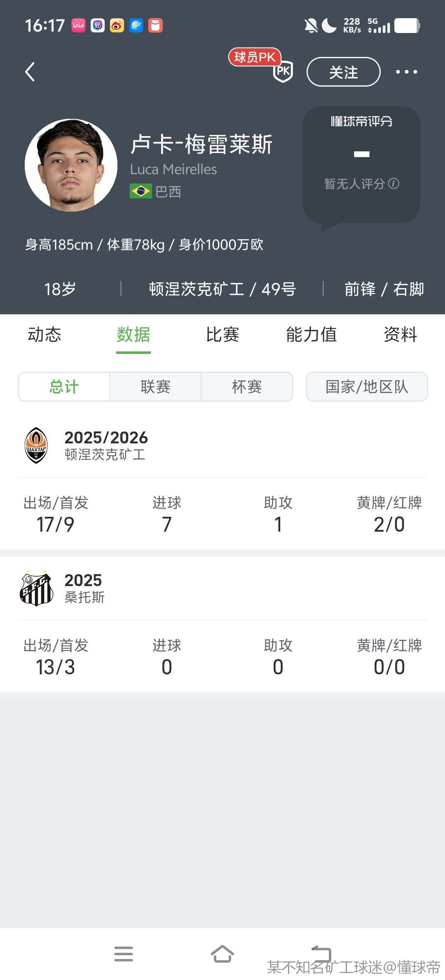Tap the Santos club crest
445x980 pixels.
click(36, 588)
